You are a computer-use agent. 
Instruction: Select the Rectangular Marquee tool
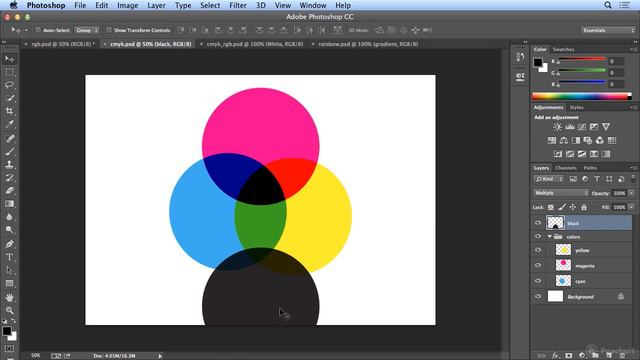9,72
